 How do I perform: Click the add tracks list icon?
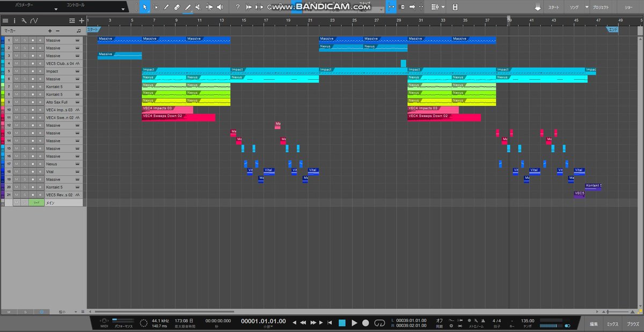72,20
